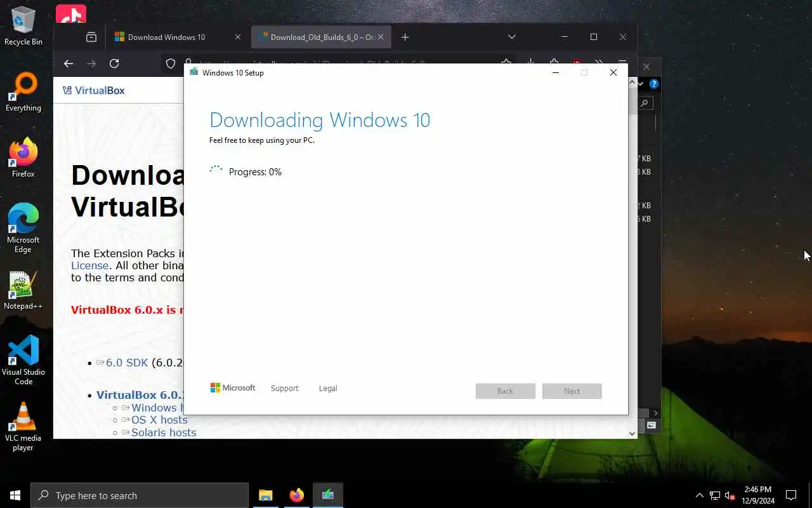Open File Explorer from the taskbar
Viewport: 812px width, 508px height.
(266, 495)
